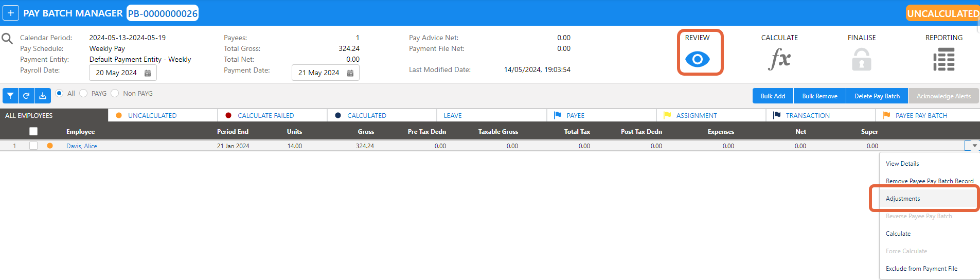This screenshot has width=980, height=280.
Task: Open the Payment Date calendar picker
Action: pos(350,73)
